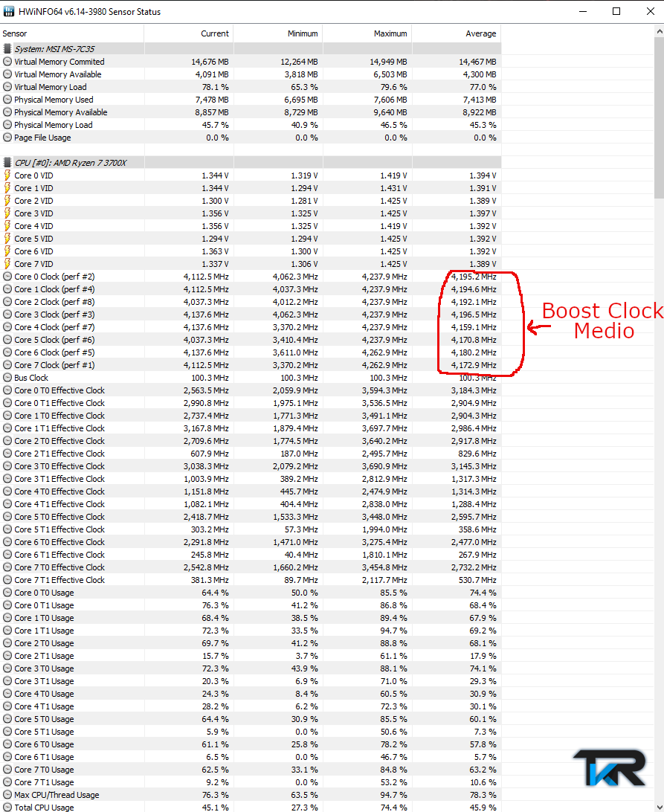This screenshot has width=664, height=812.
Task: Click the HWiNFO64 app icon in title bar
Action: coord(9,11)
